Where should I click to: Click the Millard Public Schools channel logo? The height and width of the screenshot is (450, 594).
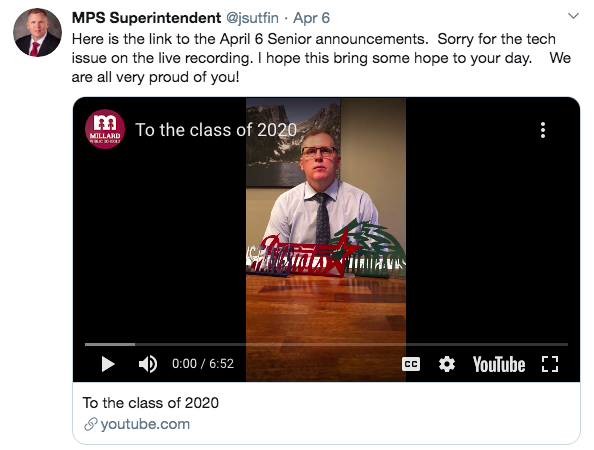(105, 129)
